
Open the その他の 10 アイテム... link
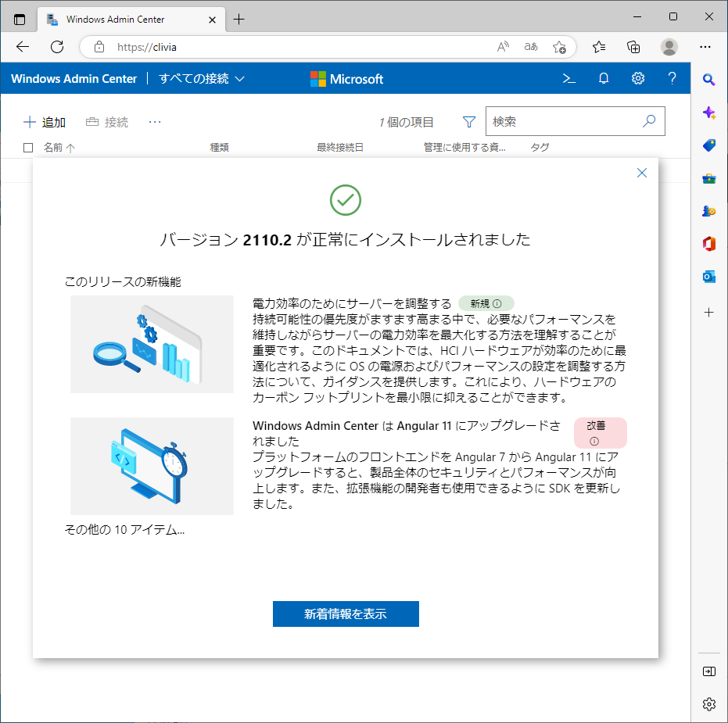click(x=124, y=529)
